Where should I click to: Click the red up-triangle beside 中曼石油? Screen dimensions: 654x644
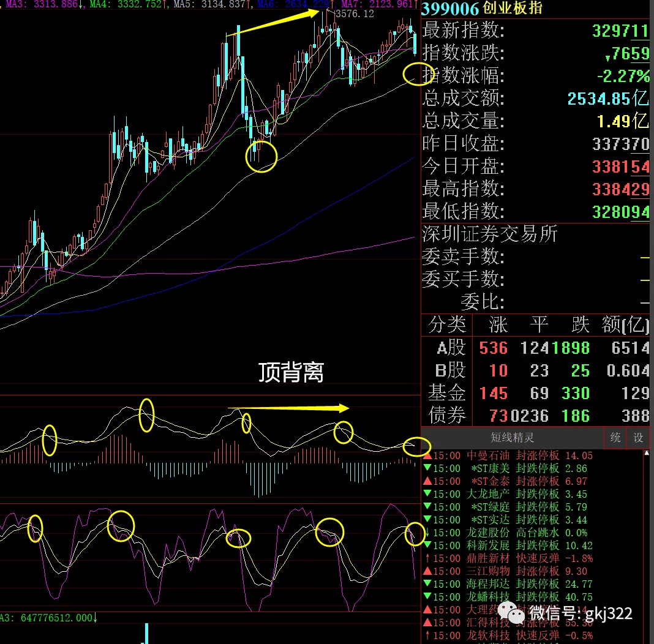click(427, 455)
